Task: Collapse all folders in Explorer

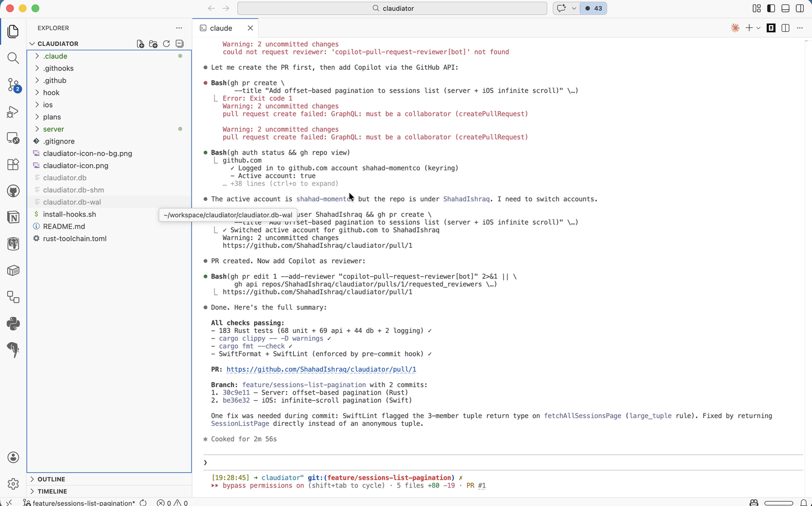Action: [x=180, y=44]
